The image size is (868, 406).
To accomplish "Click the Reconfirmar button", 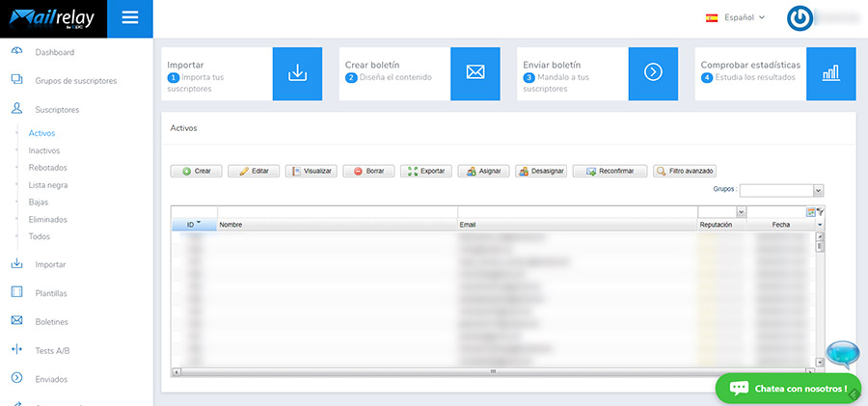I will [x=610, y=171].
